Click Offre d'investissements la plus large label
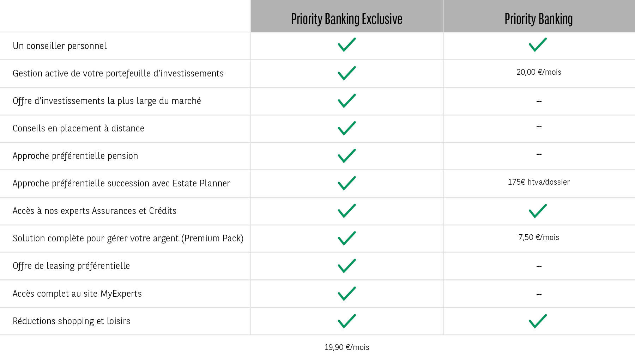The width and height of the screenshot is (635, 364). click(107, 101)
